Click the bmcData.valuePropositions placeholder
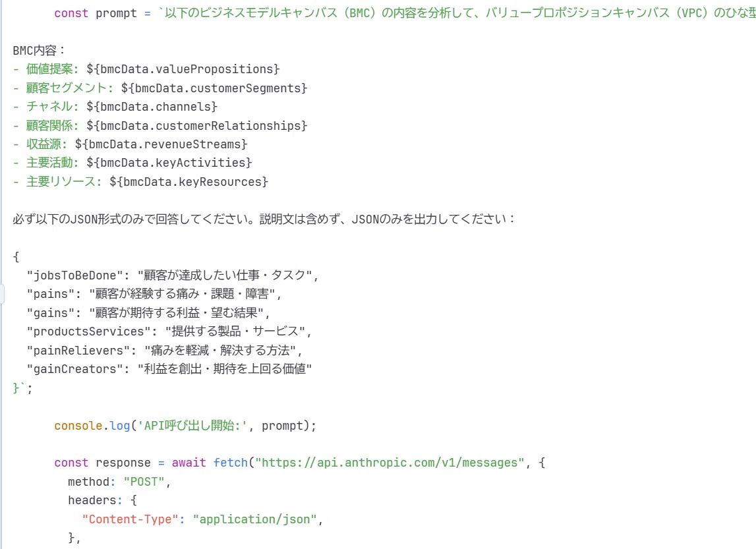 (183, 69)
